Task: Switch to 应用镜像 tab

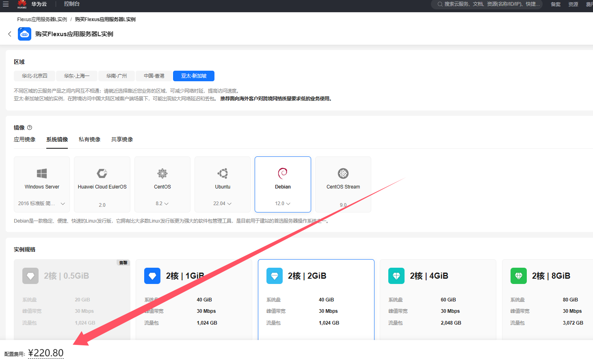Action: [x=25, y=139]
